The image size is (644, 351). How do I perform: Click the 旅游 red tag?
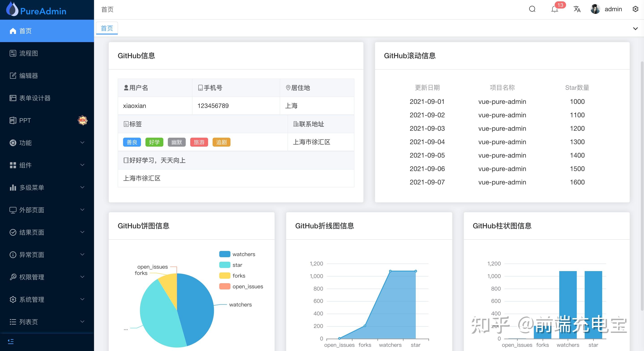[x=199, y=142]
